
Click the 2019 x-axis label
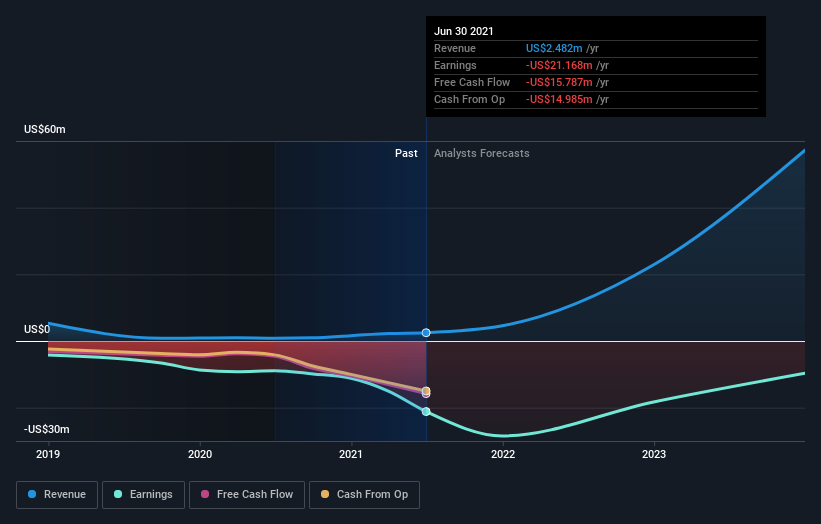pos(48,454)
